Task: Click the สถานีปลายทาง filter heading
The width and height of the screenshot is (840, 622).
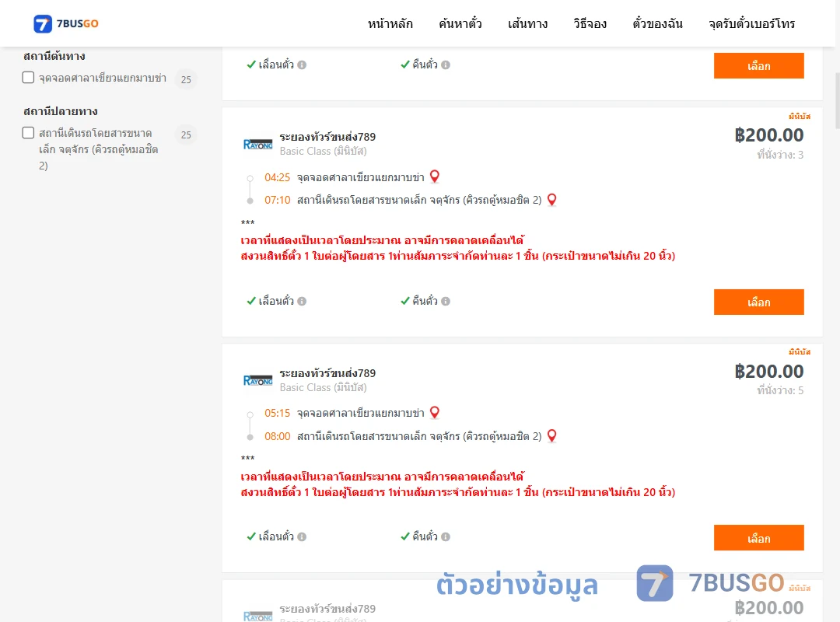Action: (61, 111)
